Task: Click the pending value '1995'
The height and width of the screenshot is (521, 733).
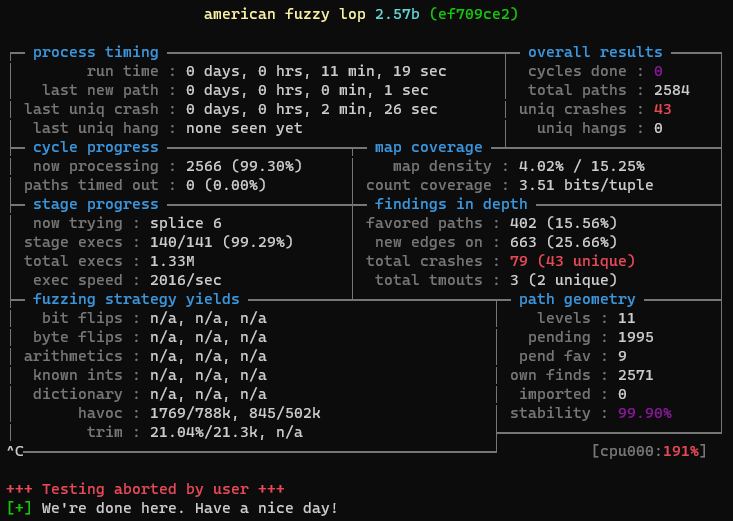Action: click(636, 338)
